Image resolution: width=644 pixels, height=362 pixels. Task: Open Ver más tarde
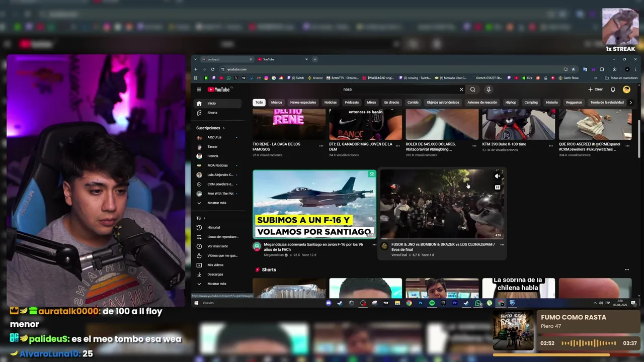(219, 246)
